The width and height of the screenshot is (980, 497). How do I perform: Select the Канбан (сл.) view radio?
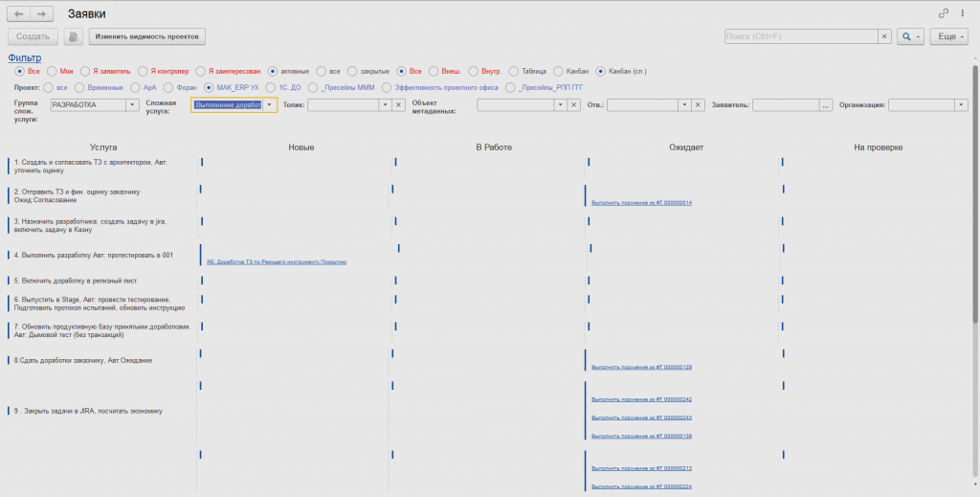click(x=601, y=71)
